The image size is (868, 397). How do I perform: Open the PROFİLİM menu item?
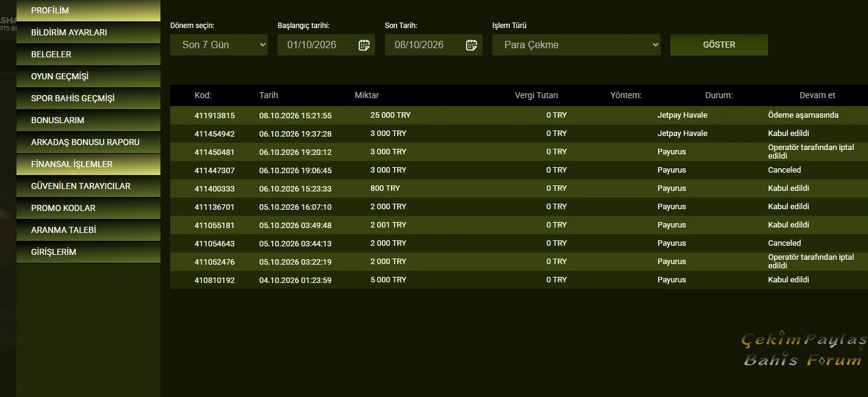coord(88,10)
